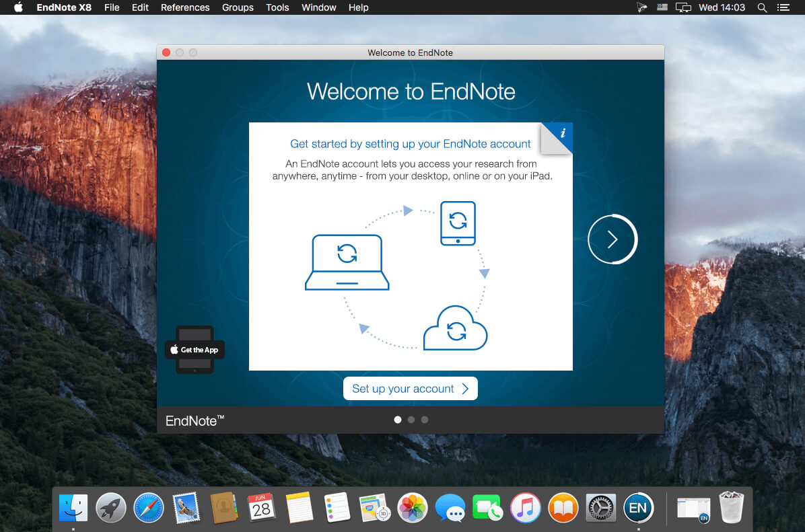Open Notification Center from menu bar
Image resolution: width=805 pixels, height=532 pixels.
(783, 7)
